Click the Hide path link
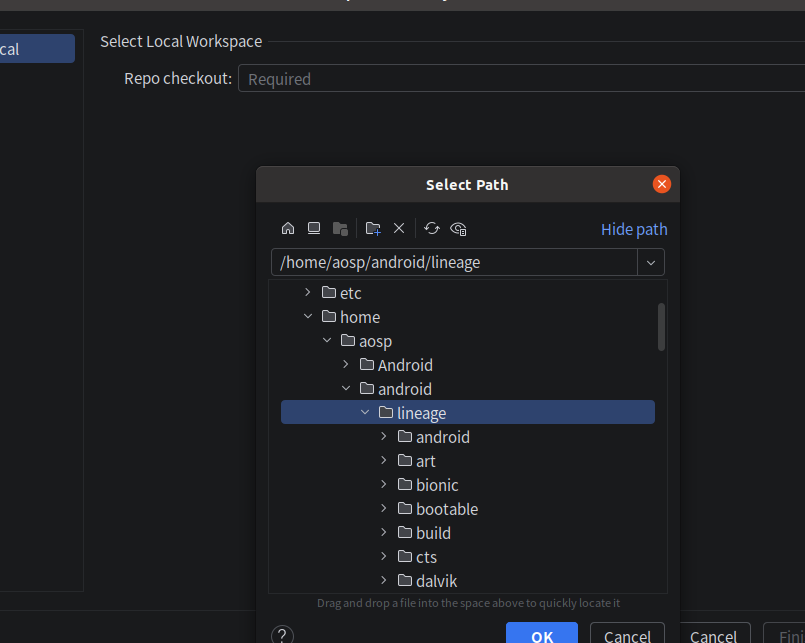Image resolution: width=805 pixels, height=643 pixels. click(x=634, y=229)
